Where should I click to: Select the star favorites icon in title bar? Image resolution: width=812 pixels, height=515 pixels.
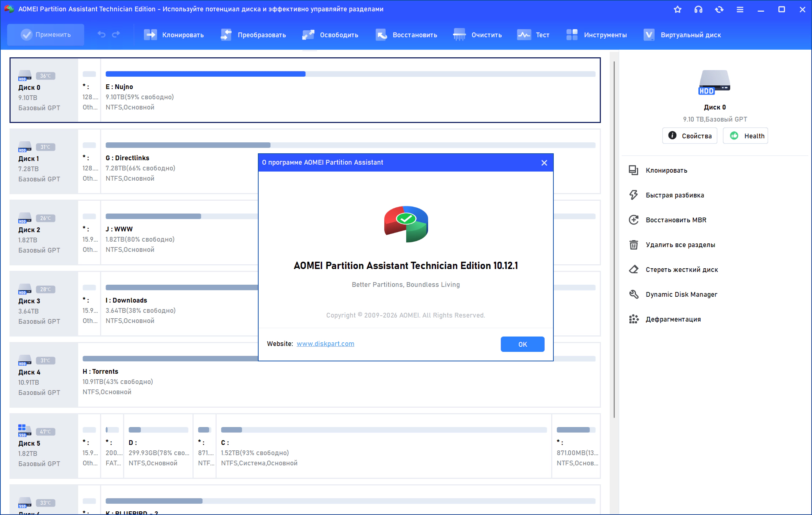coord(678,9)
